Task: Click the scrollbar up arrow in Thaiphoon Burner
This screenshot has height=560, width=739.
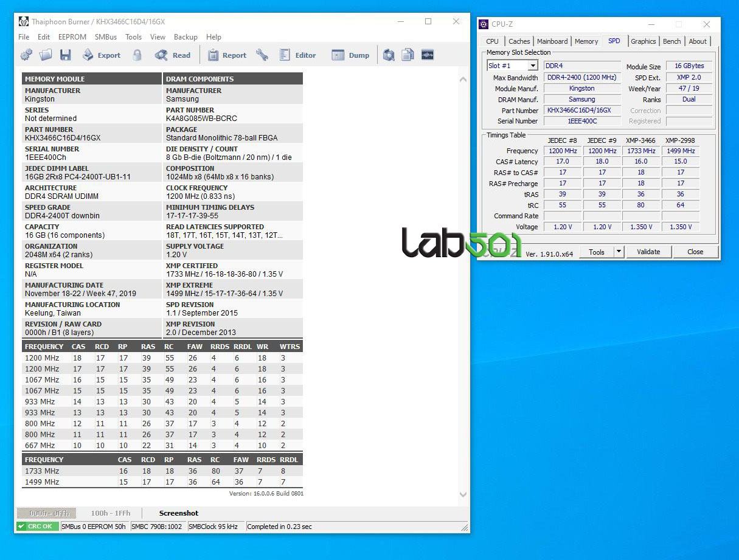Action: coord(463,79)
